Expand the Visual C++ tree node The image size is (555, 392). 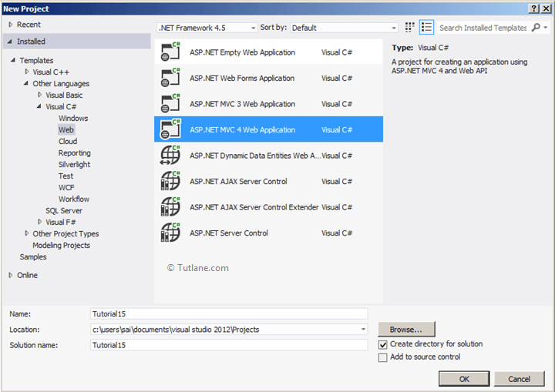tap(26, 72)
